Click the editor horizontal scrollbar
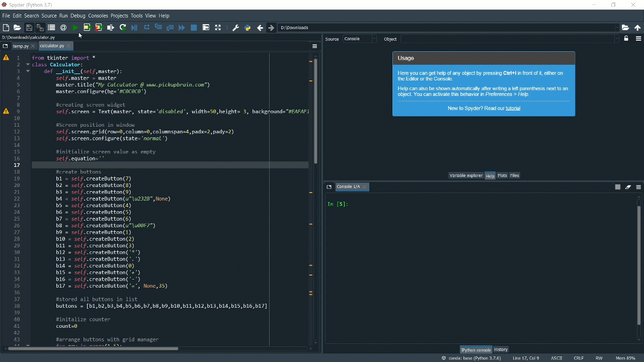644x362 pixels. pyautogui.click(x=93, y=348)
